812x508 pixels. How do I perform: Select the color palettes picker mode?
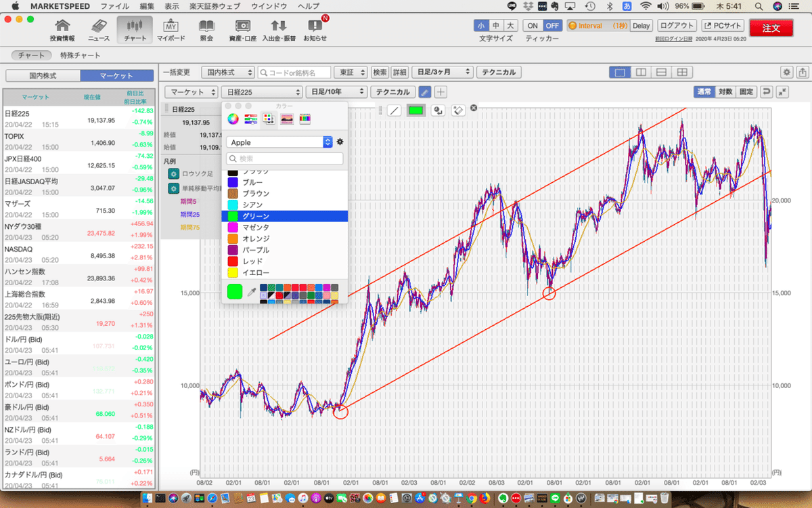(x=269, y=119)
